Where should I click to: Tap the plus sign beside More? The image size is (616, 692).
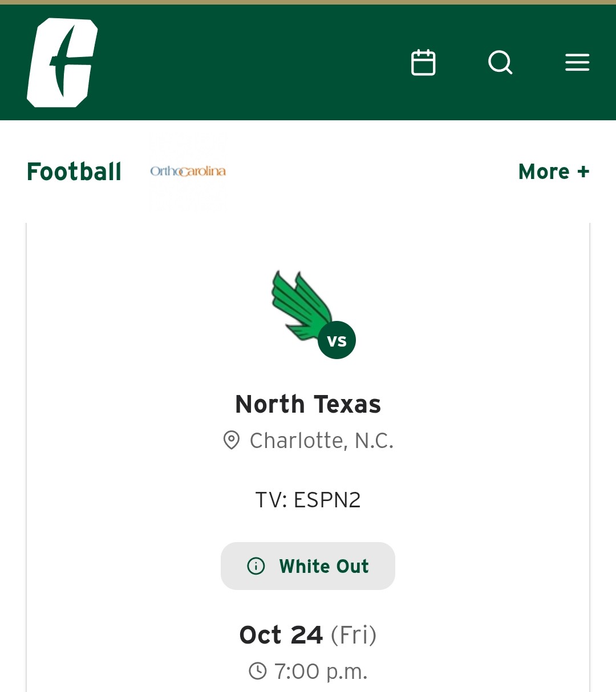(x=583, y=172)
